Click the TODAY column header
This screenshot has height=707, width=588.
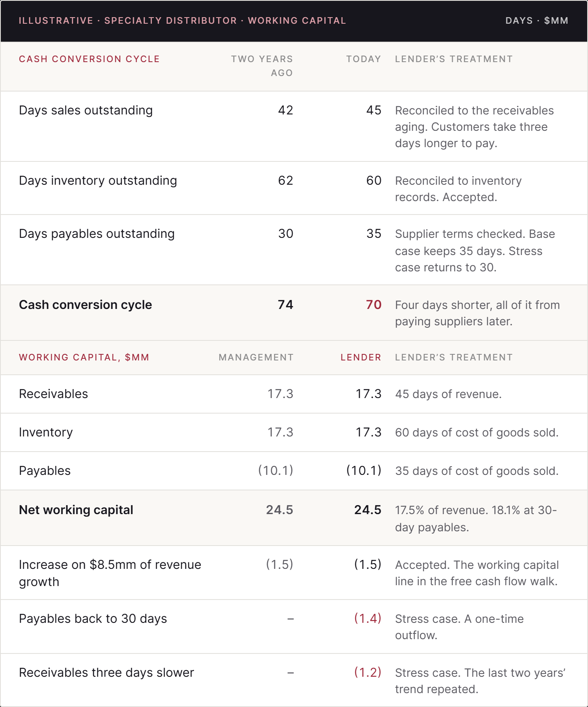(x=363, y=59)
